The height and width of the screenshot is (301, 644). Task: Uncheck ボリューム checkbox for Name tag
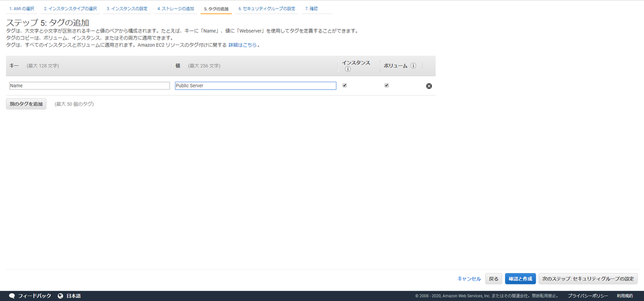pyautogui.click(x=386, y=85)
